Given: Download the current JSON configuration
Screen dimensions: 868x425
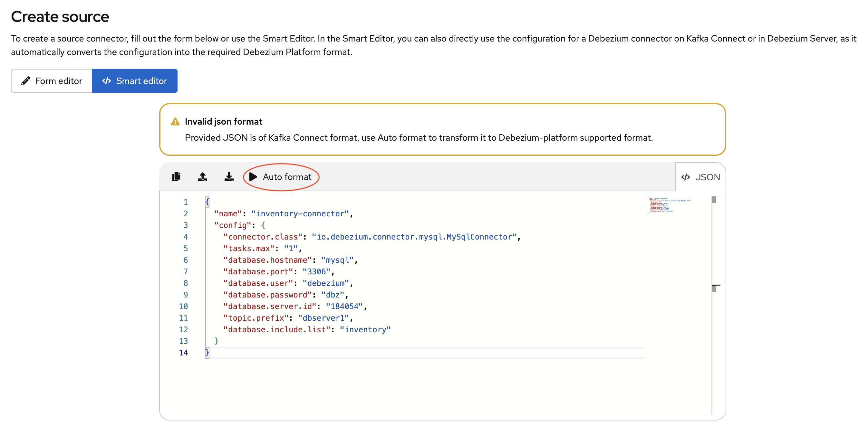Looking at the screenshot, I should coord(229,176).
